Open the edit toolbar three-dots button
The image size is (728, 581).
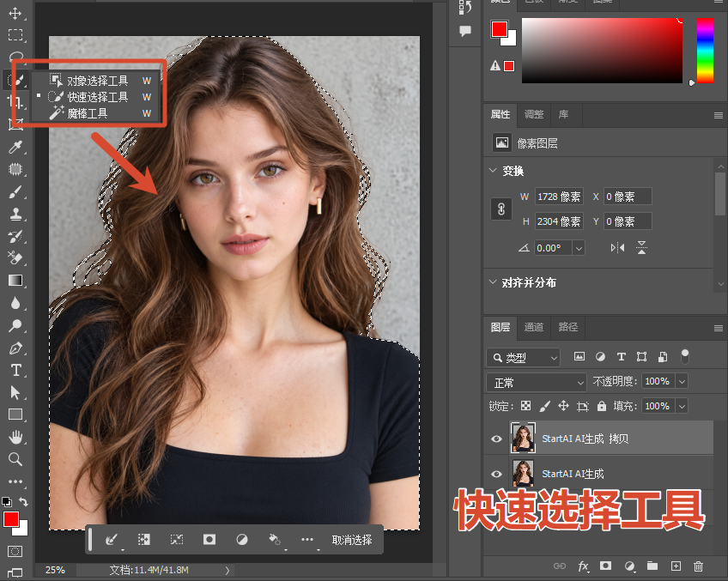click(x=15, y=481)
